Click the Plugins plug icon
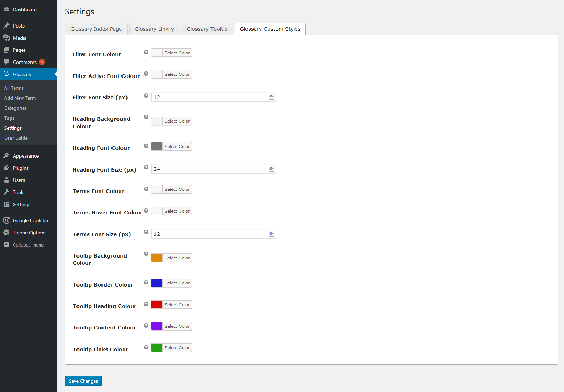 [6, 168]
